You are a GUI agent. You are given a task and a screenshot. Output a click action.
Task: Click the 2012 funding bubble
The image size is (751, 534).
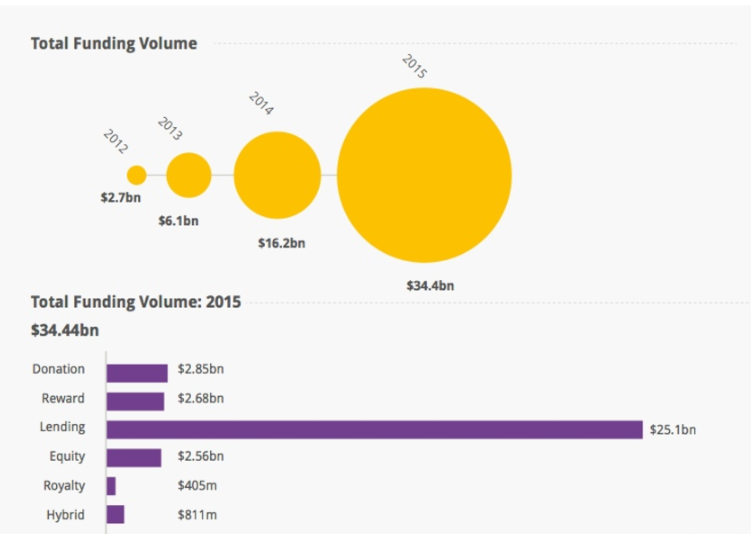[x=137, y=175]
